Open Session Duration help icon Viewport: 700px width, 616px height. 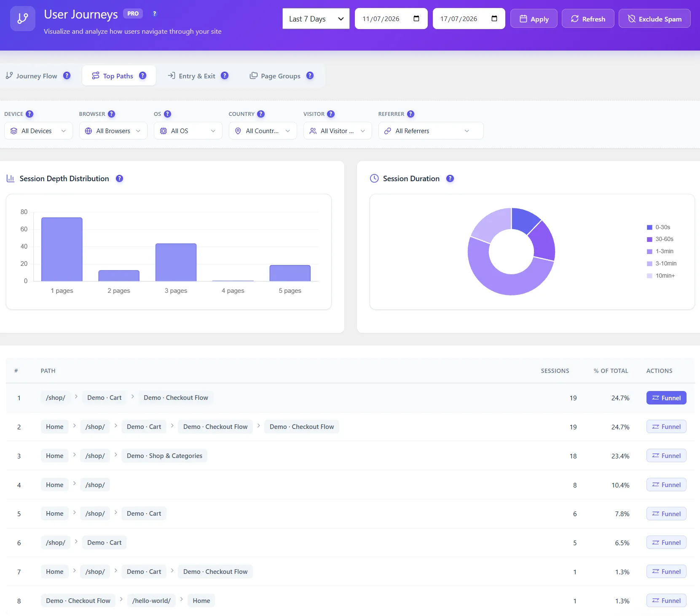(x=450, y=178)
